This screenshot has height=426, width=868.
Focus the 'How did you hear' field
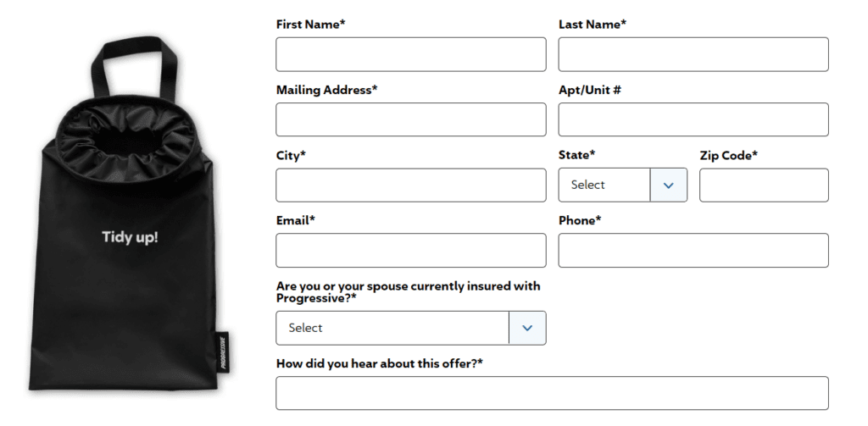552,393
